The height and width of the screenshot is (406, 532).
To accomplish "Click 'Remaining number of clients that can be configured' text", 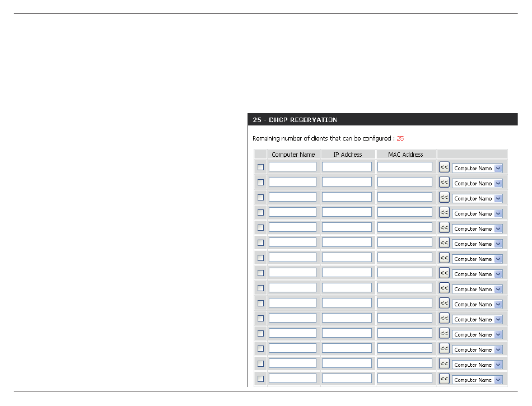I will (x=322, y=138).
